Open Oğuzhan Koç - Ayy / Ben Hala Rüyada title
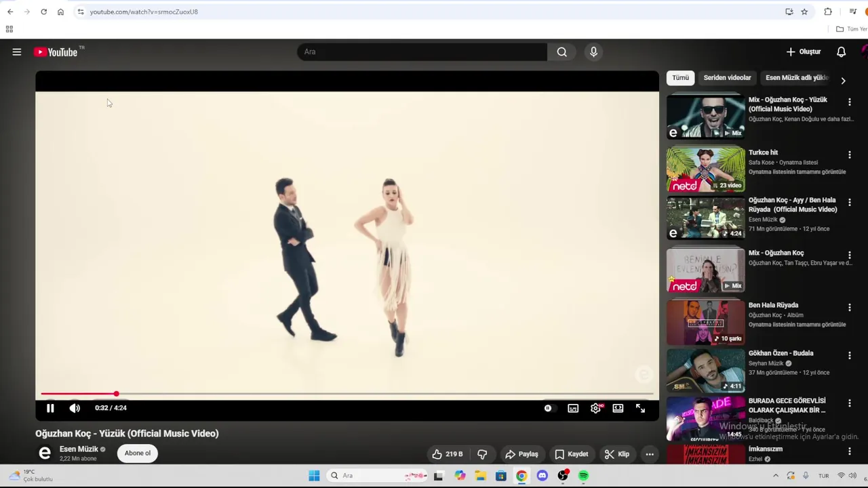 tap(793, 205)
